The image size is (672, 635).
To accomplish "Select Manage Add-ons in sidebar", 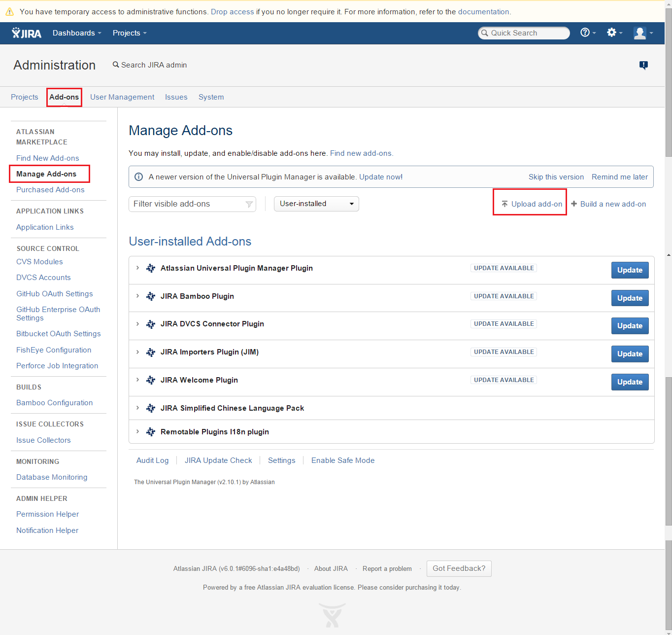I will pos(46,174).
